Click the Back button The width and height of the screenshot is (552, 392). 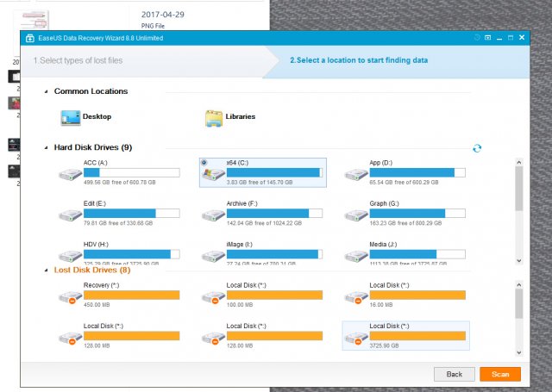coord(454,374)
